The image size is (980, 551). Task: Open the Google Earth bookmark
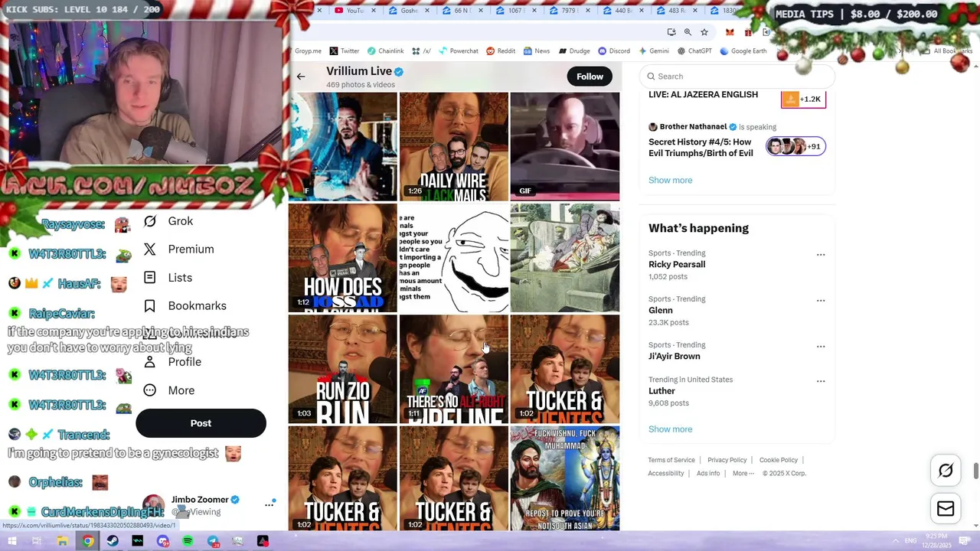743,51
